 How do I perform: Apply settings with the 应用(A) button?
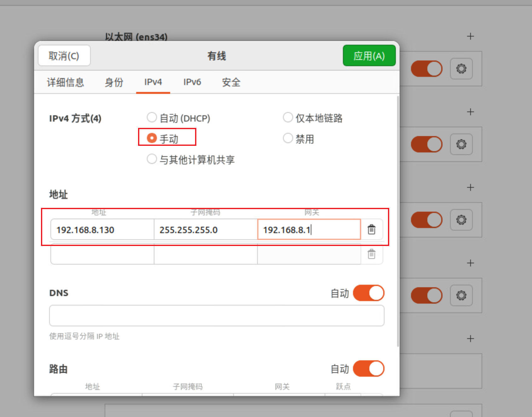click(369, 56)
